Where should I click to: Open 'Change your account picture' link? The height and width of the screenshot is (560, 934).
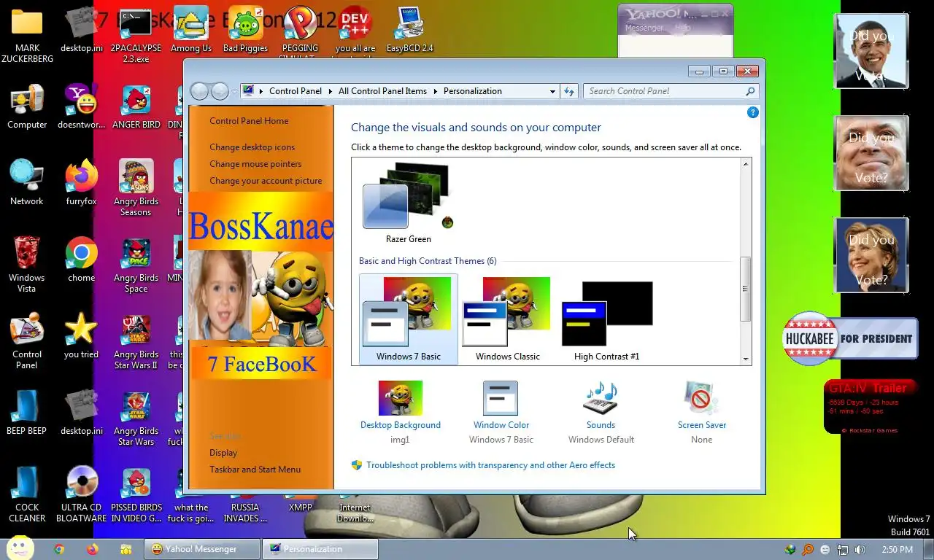click(266, 181)
